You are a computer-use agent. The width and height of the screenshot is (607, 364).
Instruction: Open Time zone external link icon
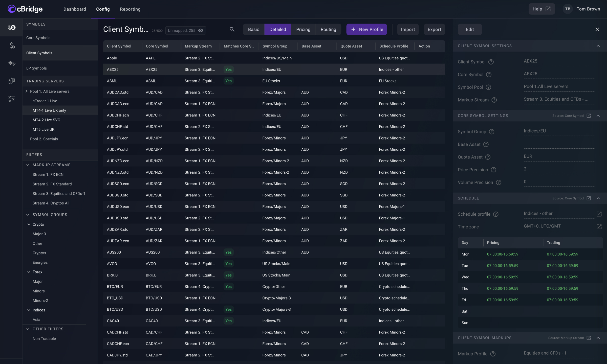(x=599, y=227)
